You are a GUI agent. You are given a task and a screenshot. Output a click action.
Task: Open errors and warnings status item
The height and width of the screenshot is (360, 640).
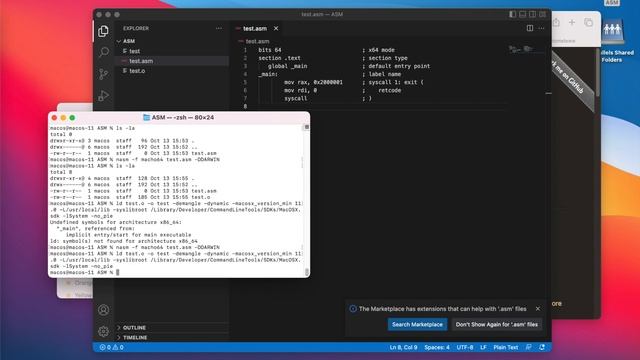pos(111,347)
